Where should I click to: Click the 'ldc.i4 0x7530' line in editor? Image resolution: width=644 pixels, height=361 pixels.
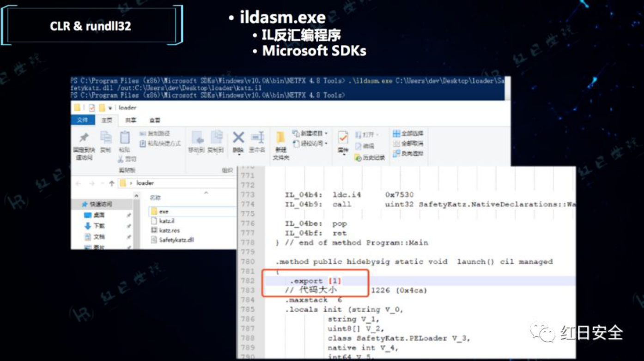click(x=349, y=195)
